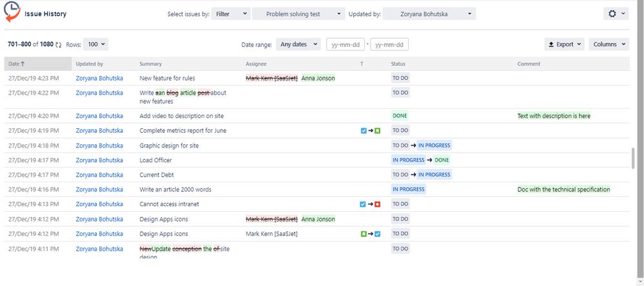Viewport: 644px width, 286px height.
Task: Click the Updated by column header
Action: (x=90, y=64)
